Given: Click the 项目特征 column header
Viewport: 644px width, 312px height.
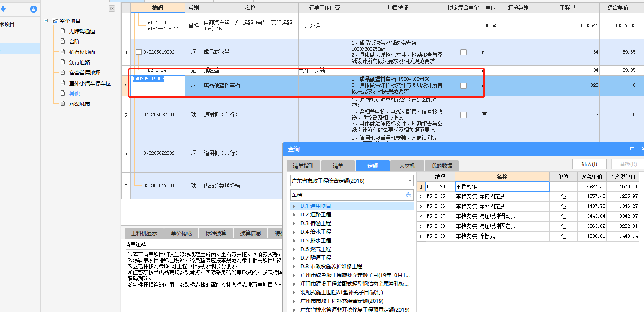Looking at the screenshot, I should (398, 7).
